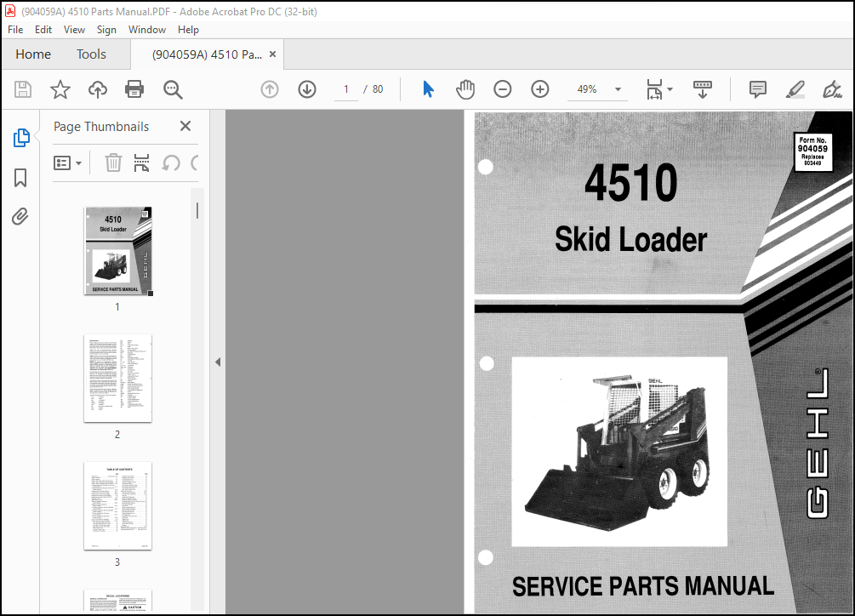The width and height of the screenshot is (855, 616).
Task: Open the zoom level dropdown arrow
Action: coord(618,89)
